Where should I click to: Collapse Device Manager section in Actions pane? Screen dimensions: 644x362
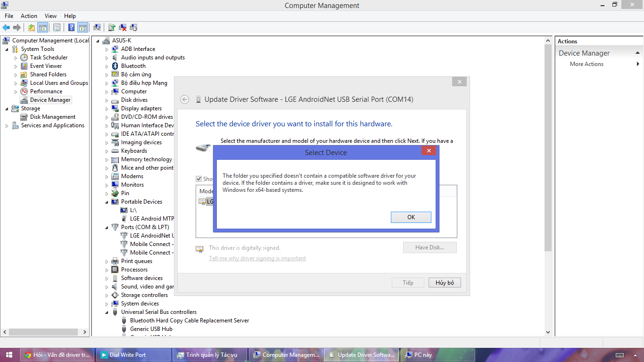pos(638,53)
